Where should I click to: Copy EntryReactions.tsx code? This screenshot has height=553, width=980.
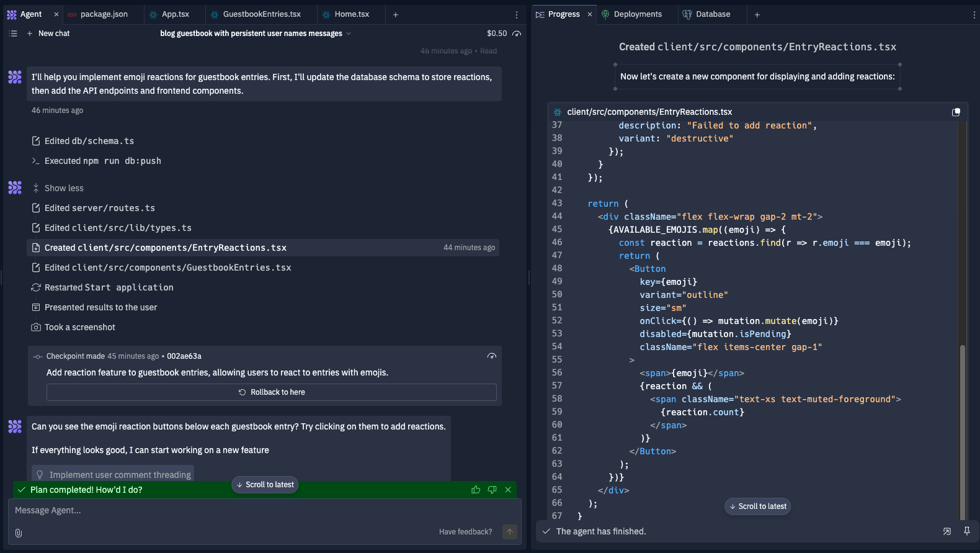(956, 112)
